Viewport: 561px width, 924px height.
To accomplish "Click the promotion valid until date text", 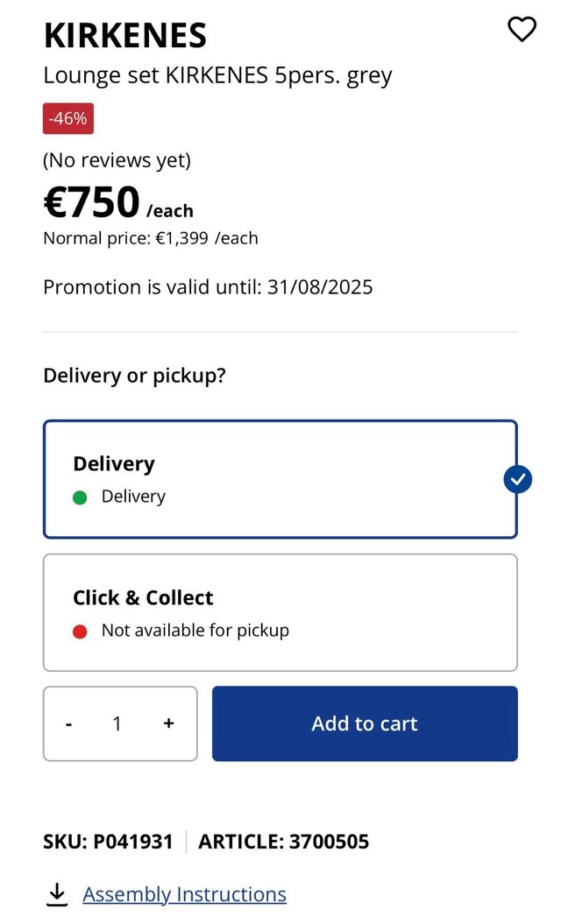I will pyautogui.click(x=208, y=287).
